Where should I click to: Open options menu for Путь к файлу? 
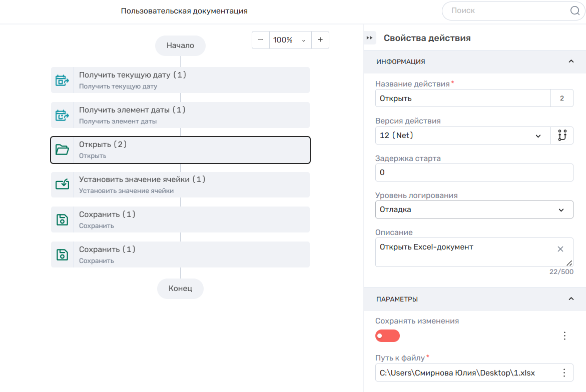click(x=564, y=372)
